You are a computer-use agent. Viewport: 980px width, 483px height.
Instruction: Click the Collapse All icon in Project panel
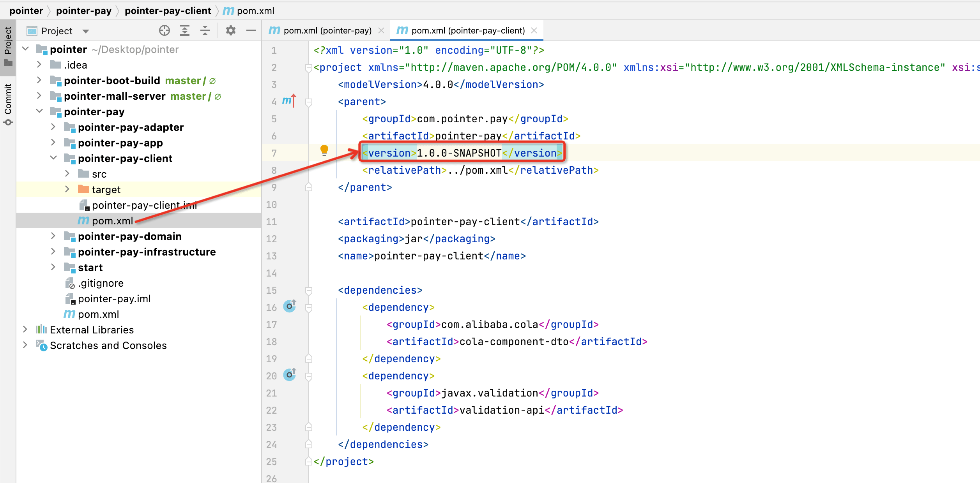[x=205, y=30]
